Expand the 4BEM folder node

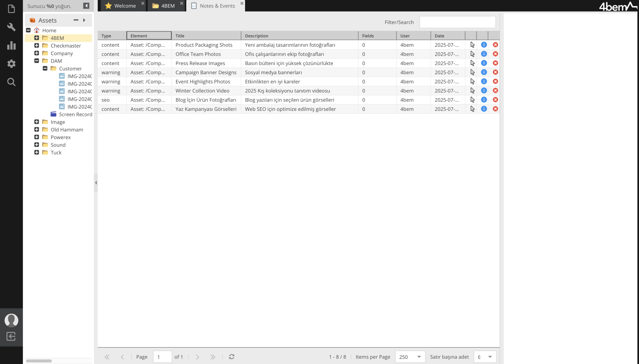36,38
